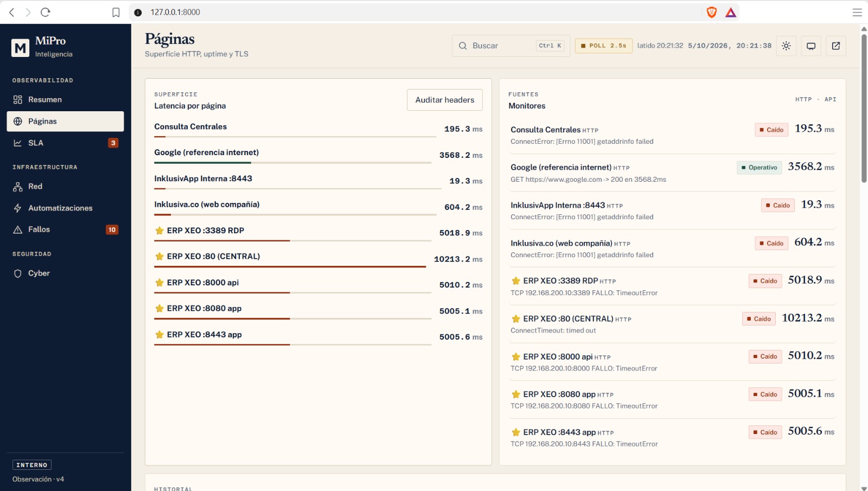Viewport: 868px width, 491px height.
Task: Click the monitor display mode icon
Action: [x=811, y=46]
